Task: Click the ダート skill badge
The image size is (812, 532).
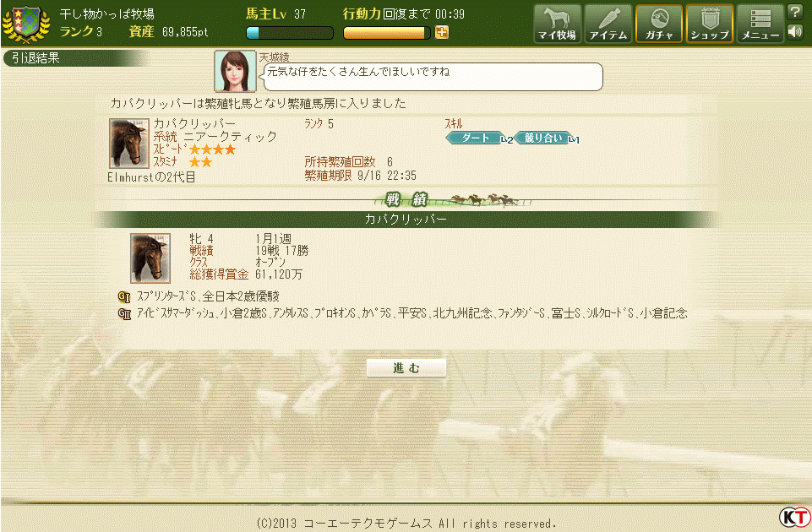Action: click(x=476, y=138)
